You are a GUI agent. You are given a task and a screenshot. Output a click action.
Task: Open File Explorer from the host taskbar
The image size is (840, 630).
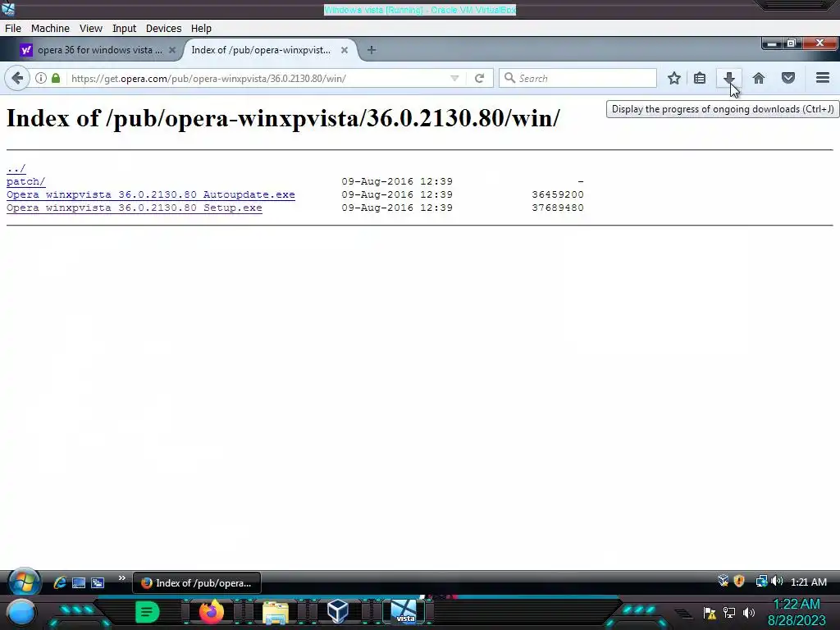[x=275, y=613]
